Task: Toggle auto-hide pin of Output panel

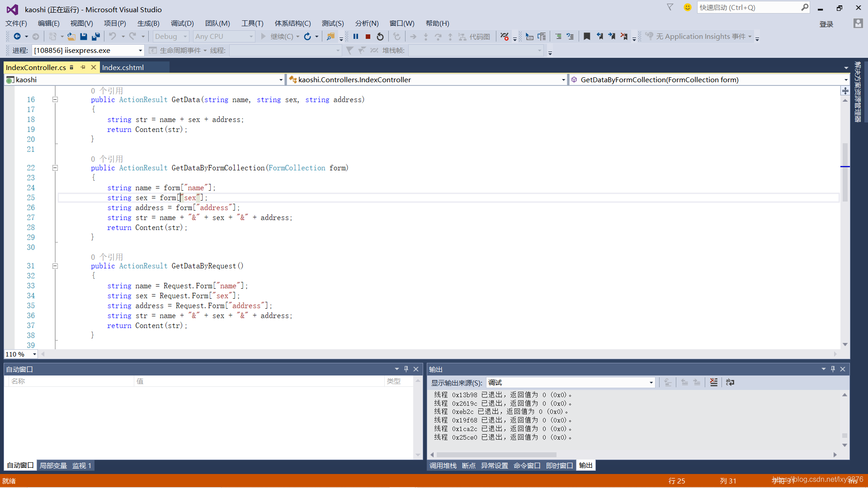Action: (833, 369)
